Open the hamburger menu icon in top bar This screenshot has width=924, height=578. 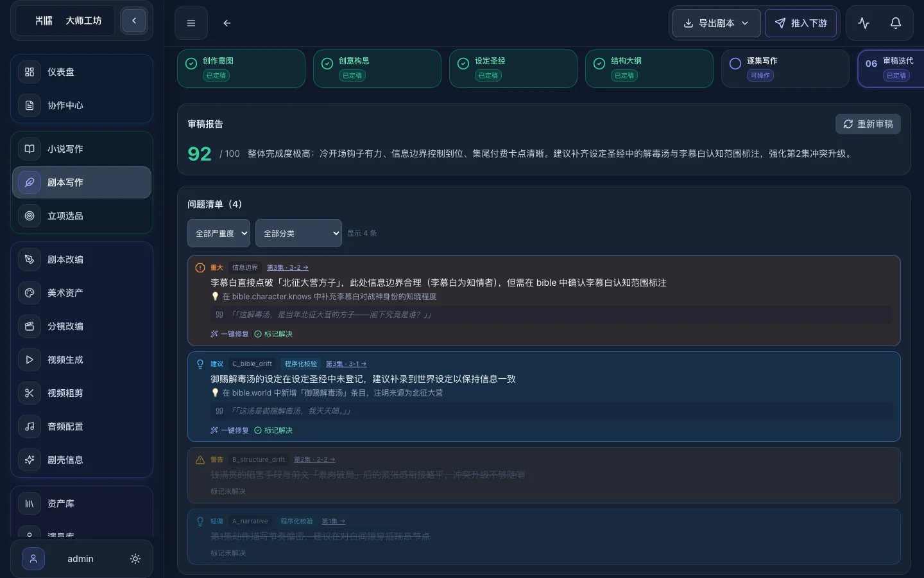(191, 23)
